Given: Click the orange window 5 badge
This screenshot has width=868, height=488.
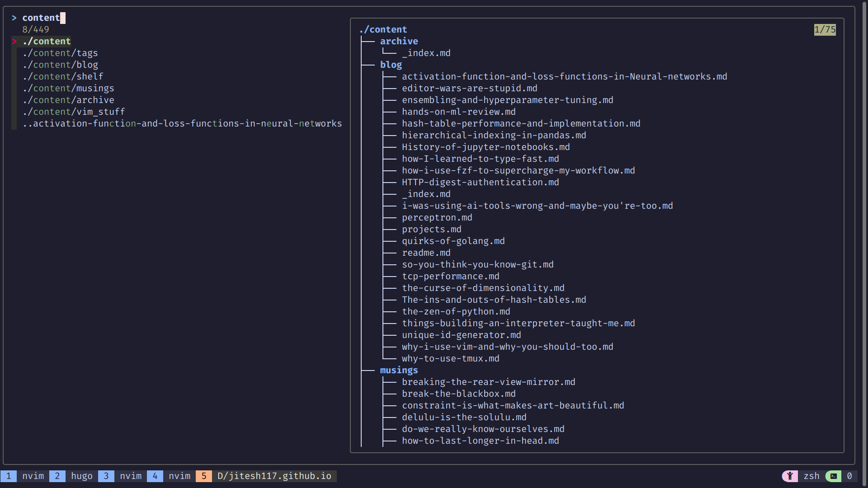Looking at the screenshot, I should click(x=203, y=476).
